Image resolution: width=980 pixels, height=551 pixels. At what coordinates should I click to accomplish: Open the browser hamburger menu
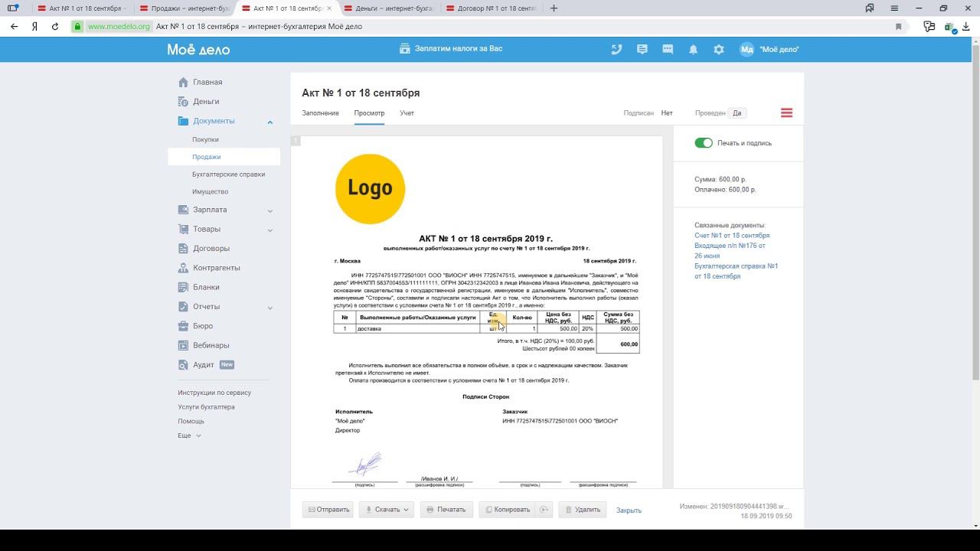[894, 8]
